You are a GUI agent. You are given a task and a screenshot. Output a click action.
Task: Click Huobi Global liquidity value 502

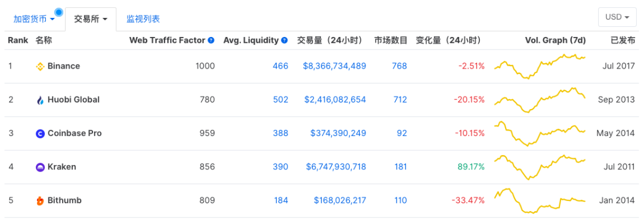click(x=280, y=100)
